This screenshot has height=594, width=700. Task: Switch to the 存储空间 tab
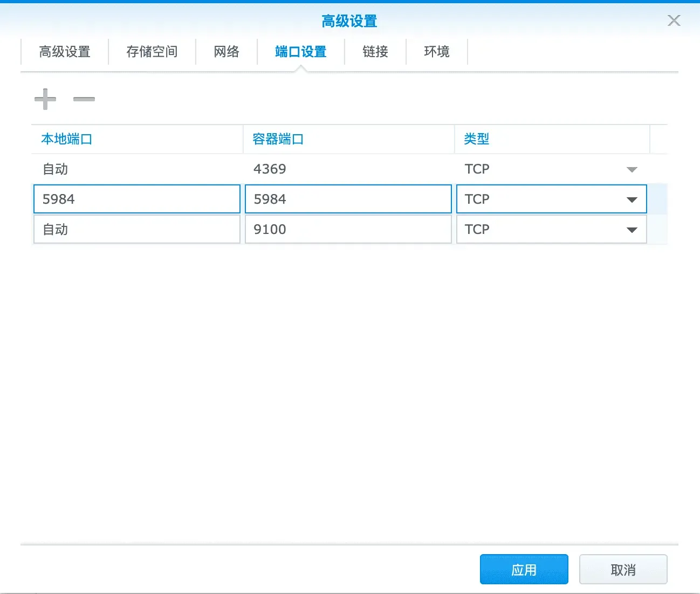click(152, 52)
